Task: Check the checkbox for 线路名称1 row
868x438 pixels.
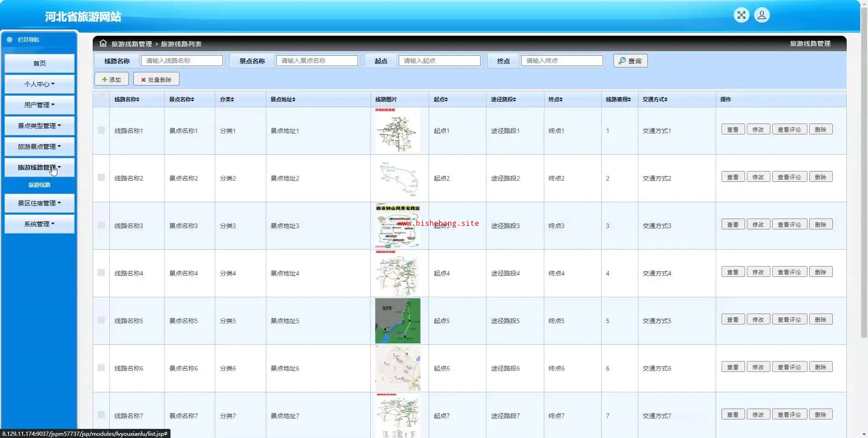Action: click(x=101, y=130)
